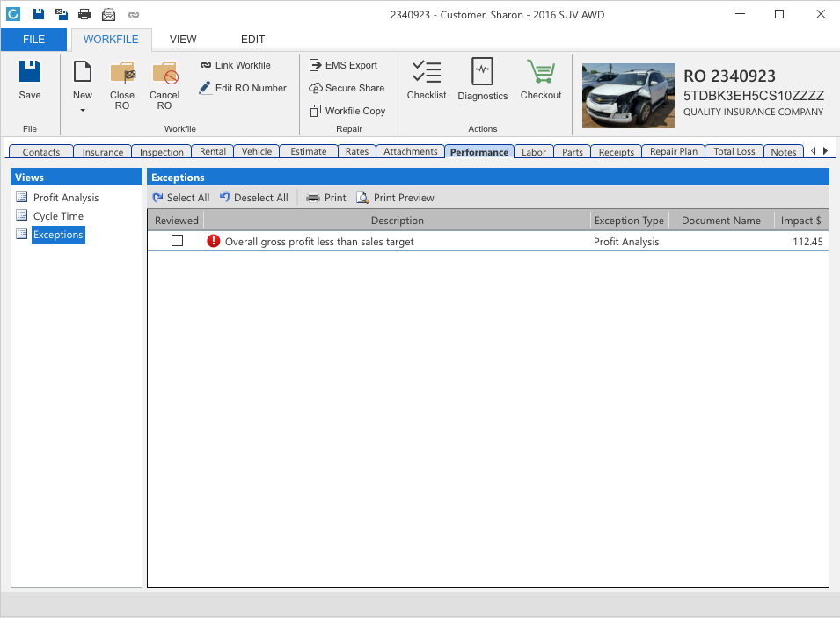
Task: Open the VIEW ribbon tab
Action: 183,40
